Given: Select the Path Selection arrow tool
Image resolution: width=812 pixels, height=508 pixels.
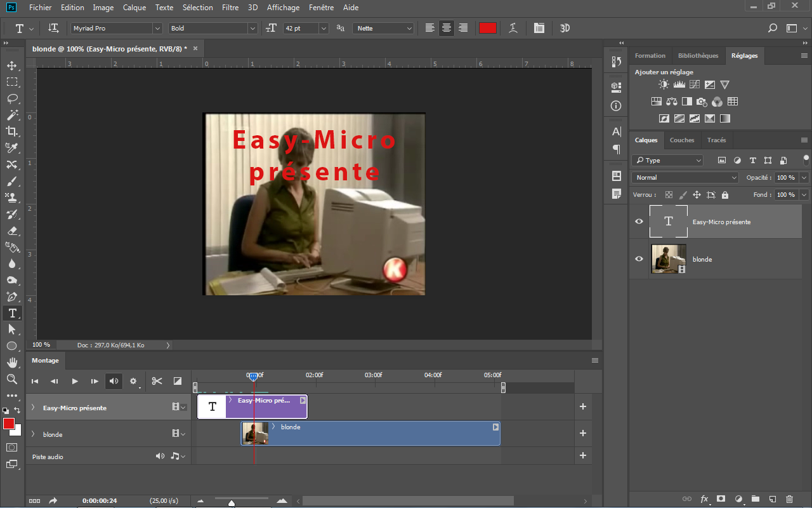Looking at the screenshot, I should click(x=11, y=330).
